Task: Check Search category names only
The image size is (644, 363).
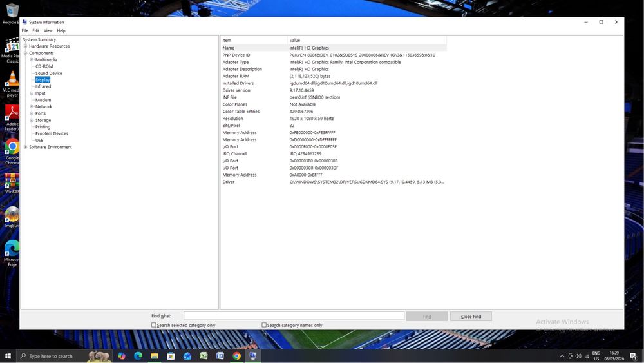Action: [264, 325]
